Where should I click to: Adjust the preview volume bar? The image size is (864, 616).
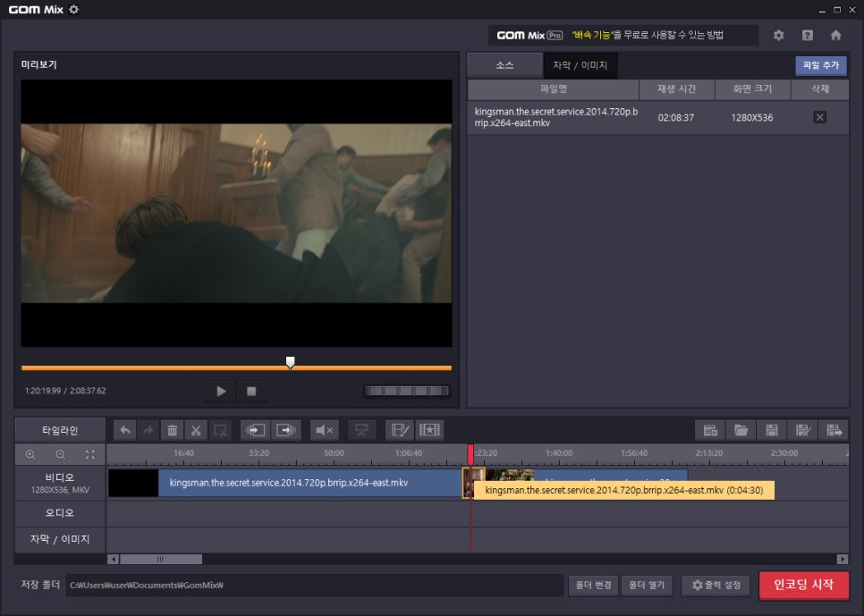407,391
